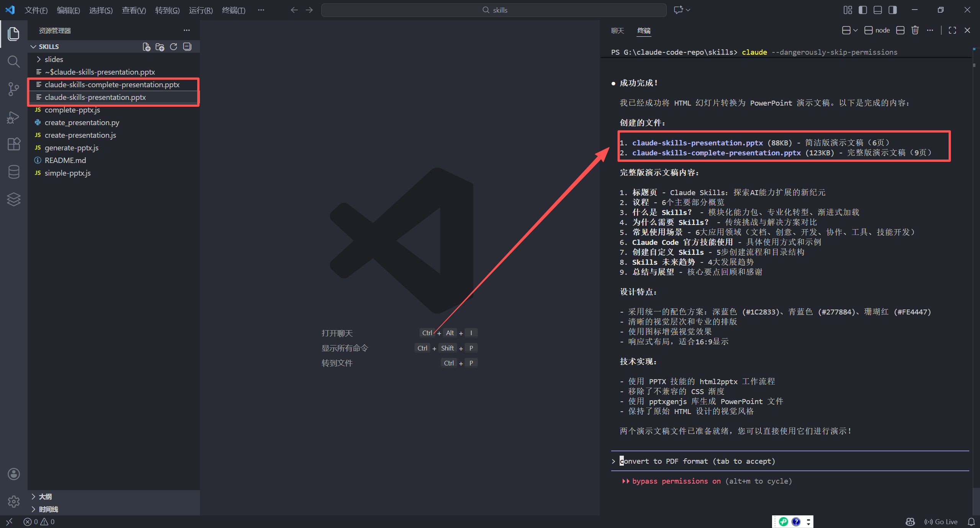The width and height of the screenshot is (980, 528).
Task: Show more menu bar items ellipsis
Action: (x=261, y=10)
